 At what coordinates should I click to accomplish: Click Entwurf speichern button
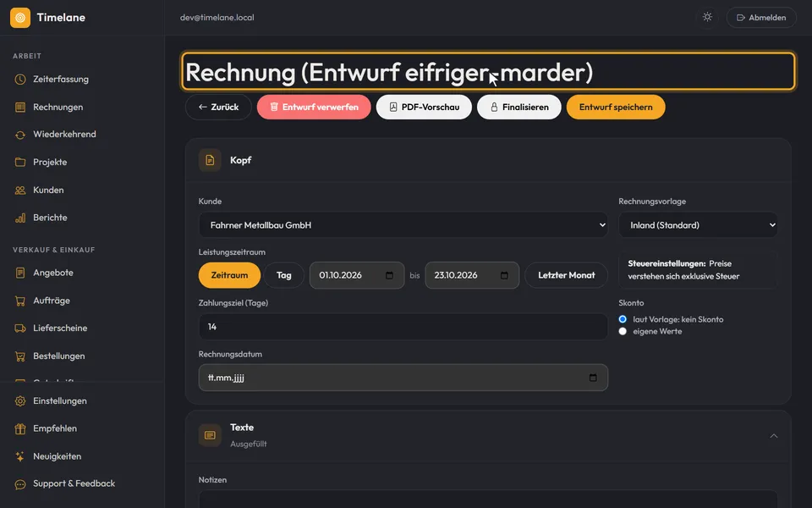click(x=616, y=108)
